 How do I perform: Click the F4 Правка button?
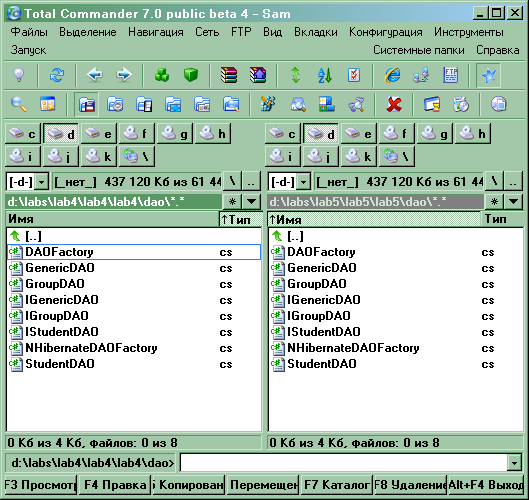click(x=115, y=485)
